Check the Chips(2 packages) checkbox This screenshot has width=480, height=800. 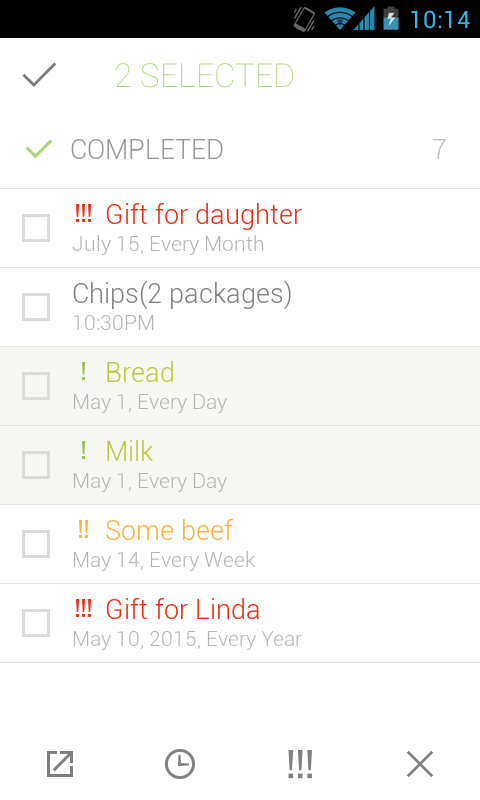36,307
